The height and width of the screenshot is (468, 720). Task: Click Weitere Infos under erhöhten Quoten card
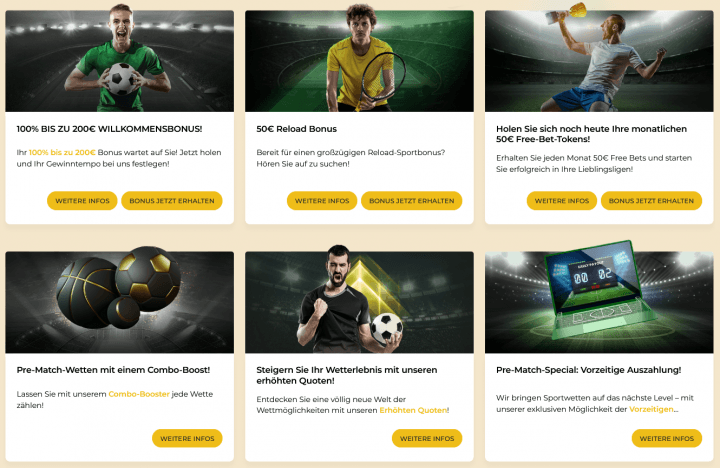click(x=427, y=438)
